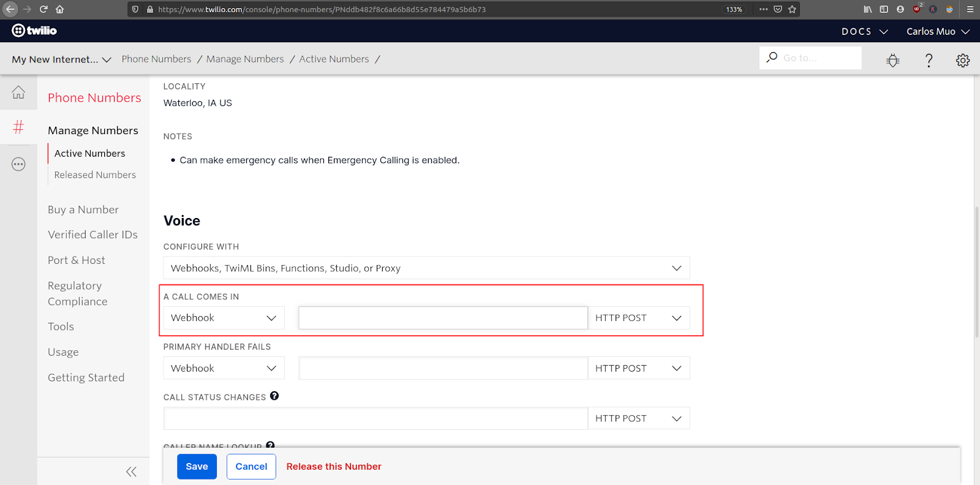Screen dimensions: 980x485
Task: Select the locality text Waterloo, IA US
Action: (197, 103)
